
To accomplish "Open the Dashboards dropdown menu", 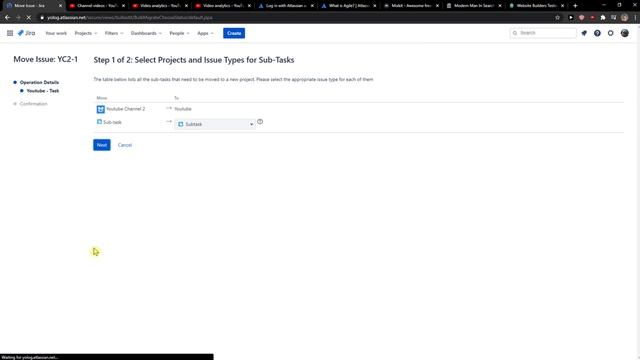I will pos(146,33).
